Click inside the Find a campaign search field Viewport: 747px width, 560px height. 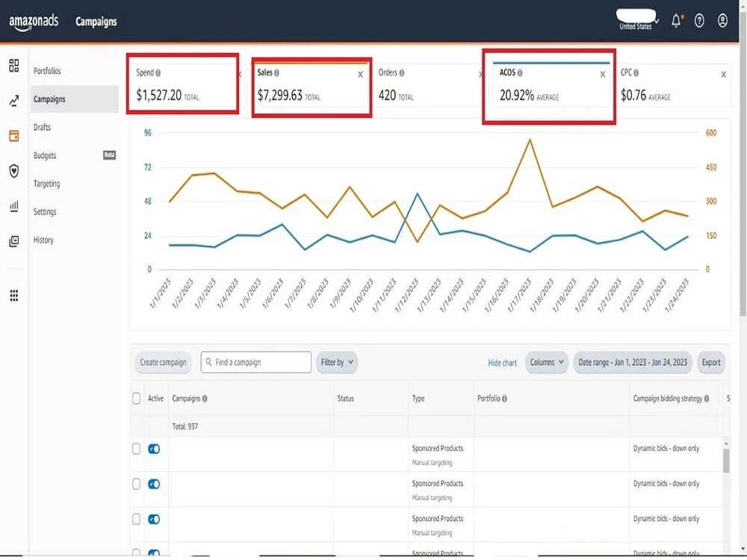click(255, 362)
